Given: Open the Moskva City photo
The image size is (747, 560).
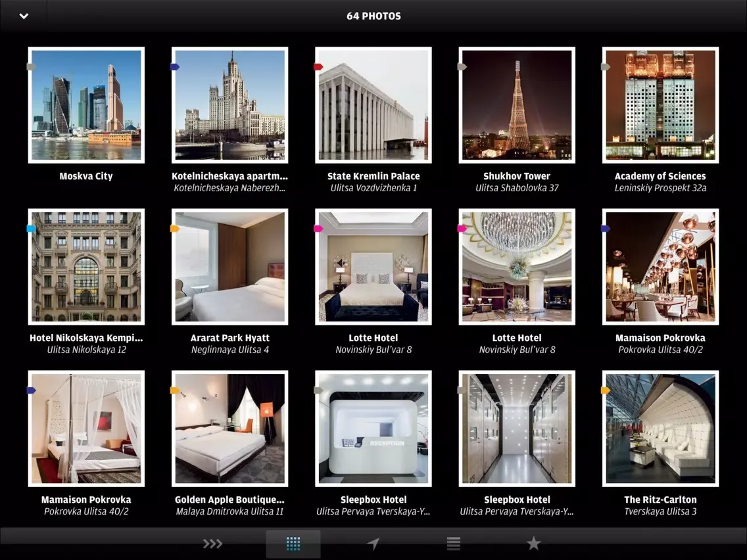Looking at the screenshot, I should [86, 105].
